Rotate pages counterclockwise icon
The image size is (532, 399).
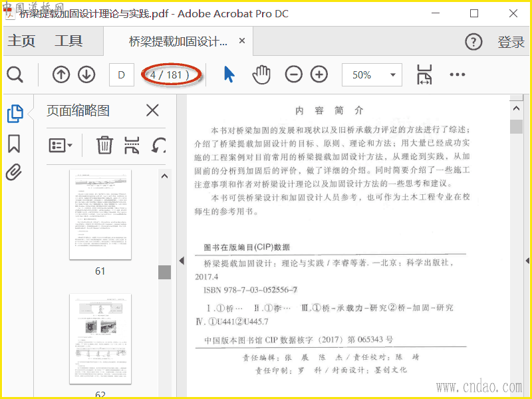coord(159,145)
